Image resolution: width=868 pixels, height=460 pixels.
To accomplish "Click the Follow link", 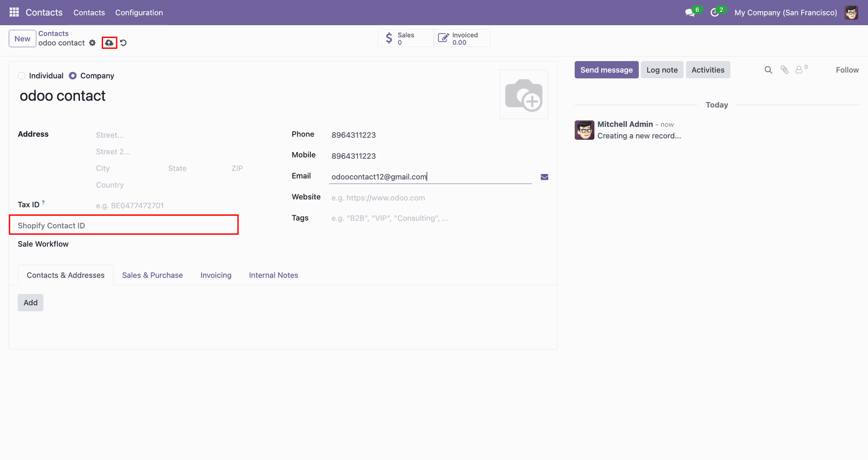I will [847, 70].
